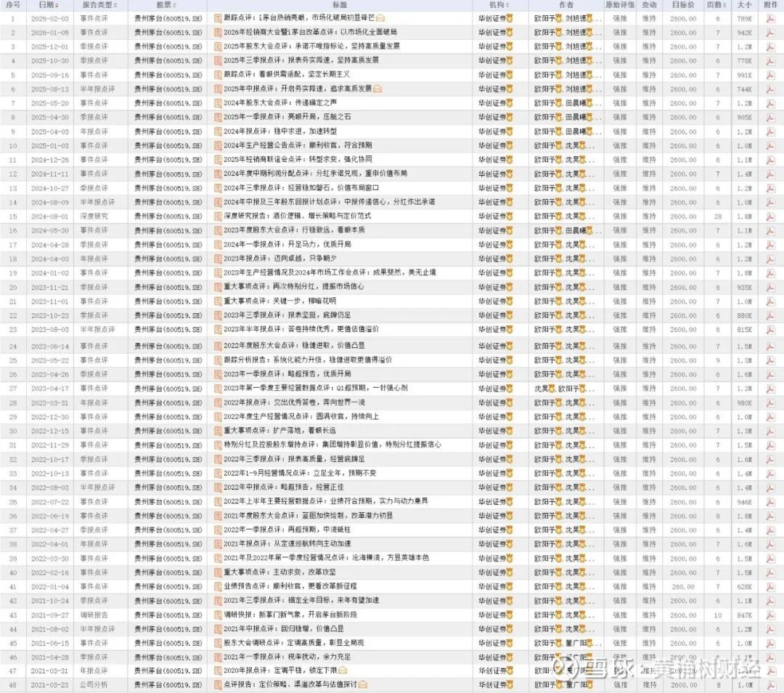Click 贵州茅台(600519.SH) in 2023-10-23 row
Image resolution: width=784 pixels, height=693 pixels.
point(168,316)
